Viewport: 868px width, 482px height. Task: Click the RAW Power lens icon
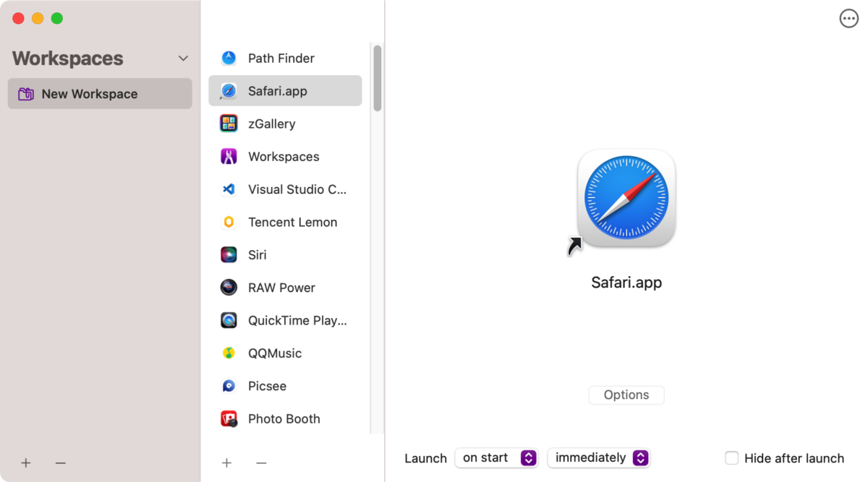pos(229,288)
